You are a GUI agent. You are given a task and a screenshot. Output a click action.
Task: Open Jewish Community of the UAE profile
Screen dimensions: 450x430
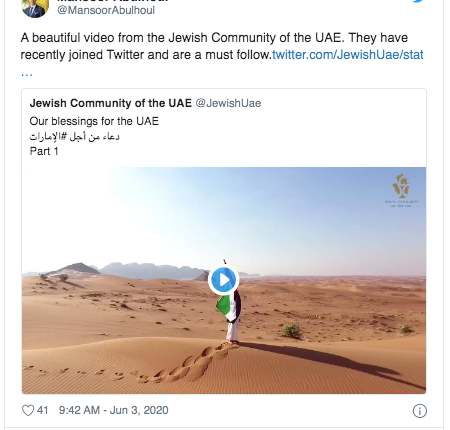[x=110, y=103]
